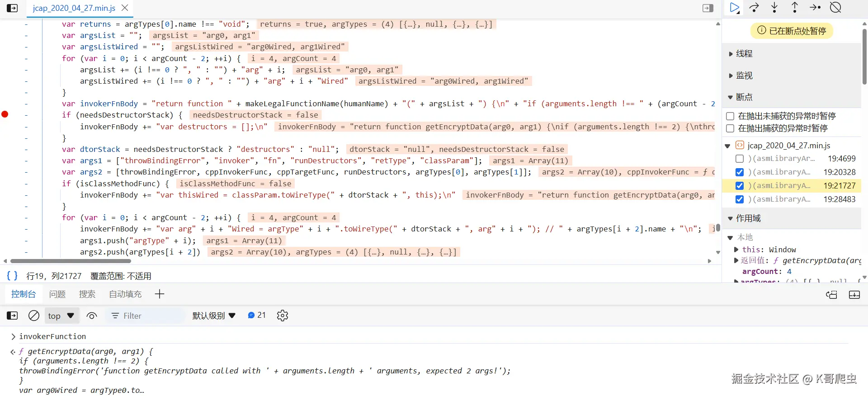
Task: Click the 已在断点处暂停 paused status badge
Action: coord(792,31)
